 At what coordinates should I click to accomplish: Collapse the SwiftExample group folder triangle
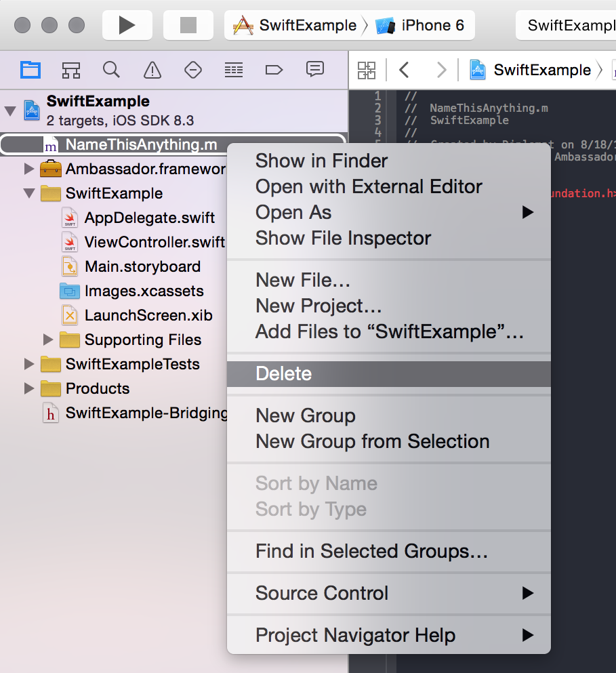point(29,193)
